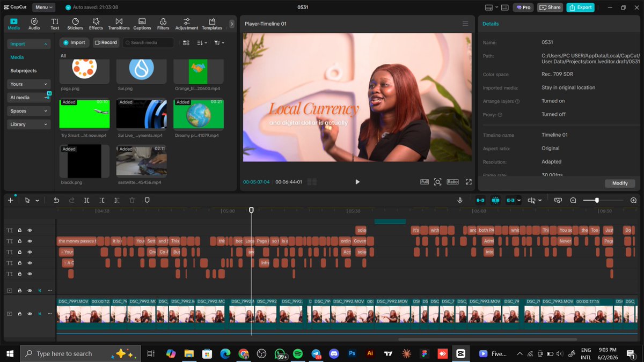Click the timeline horizontal scrollbar
644x362 pixels.
pyautogui.click(x=488, y=339)
